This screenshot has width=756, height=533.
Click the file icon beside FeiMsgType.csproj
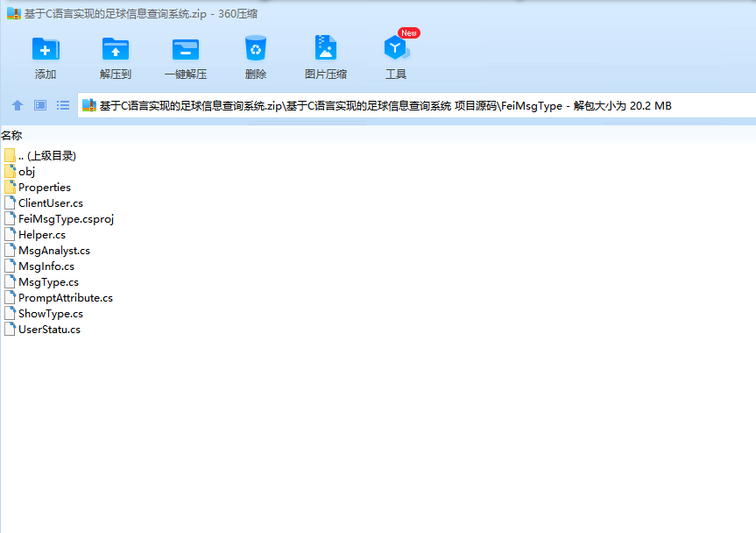(x=11, y=218)
